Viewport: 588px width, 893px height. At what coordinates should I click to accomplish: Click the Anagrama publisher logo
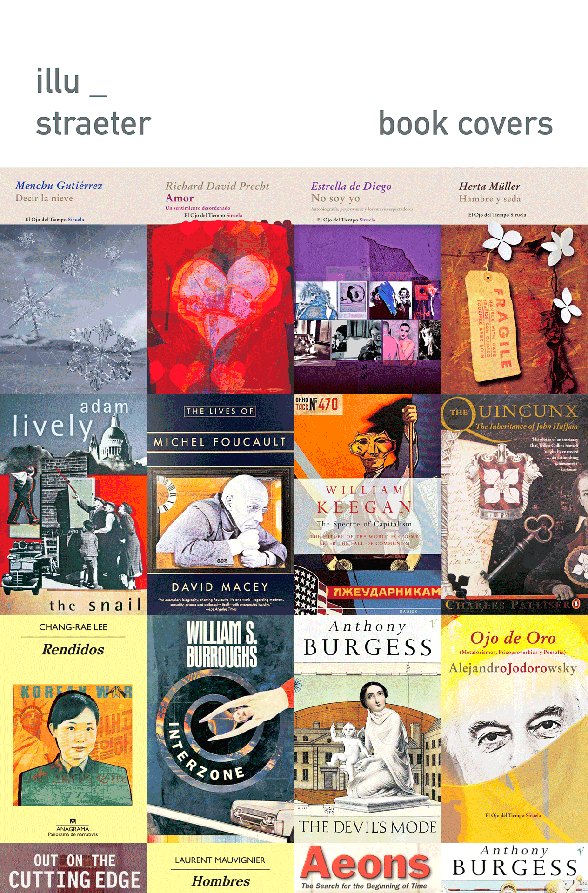[73, 826]
